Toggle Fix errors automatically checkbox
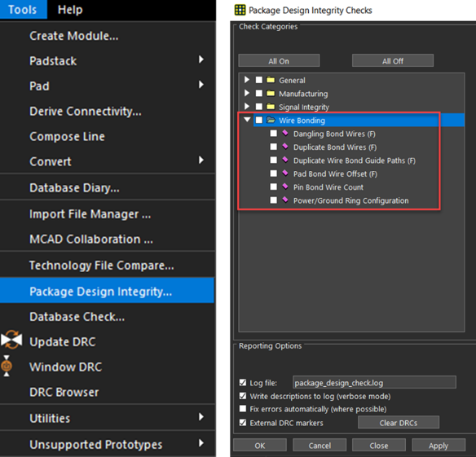Viewport: 476px width, 457px height. coord(243,409)
